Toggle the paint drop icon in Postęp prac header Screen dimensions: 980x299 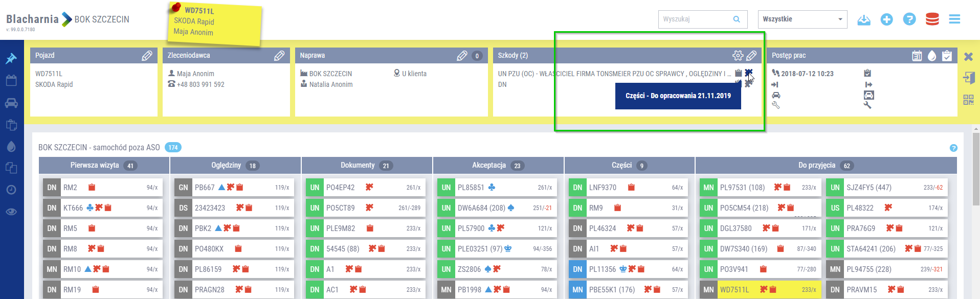click(x=932, y=56)
